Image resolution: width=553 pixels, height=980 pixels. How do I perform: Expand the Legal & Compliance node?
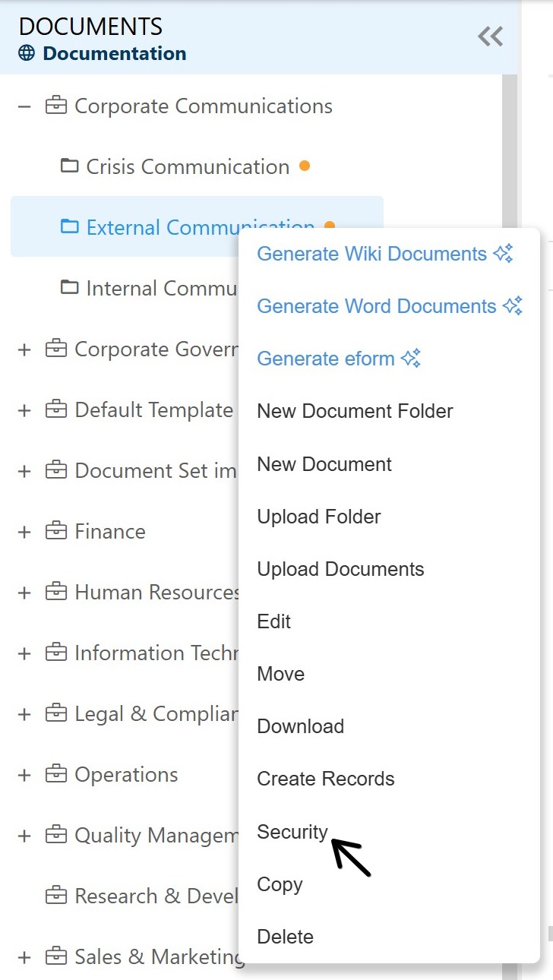[x=24, y=714]
